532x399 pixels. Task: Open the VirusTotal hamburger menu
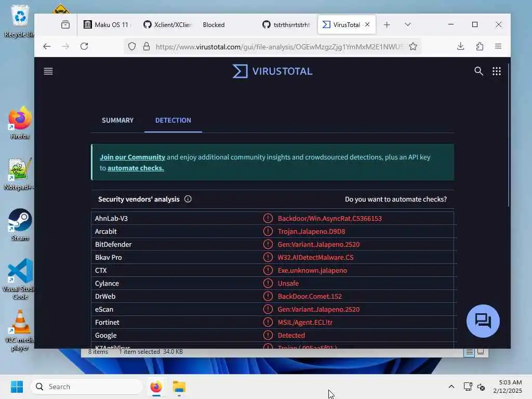(48, 71)
